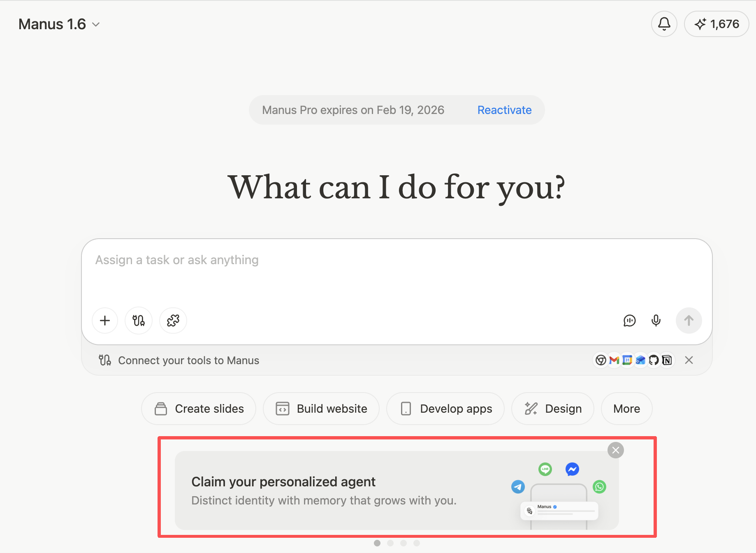This screenshot has width=756, height=553.
Task: Close the personalized agent banner
Action: [x=616, y=450]
